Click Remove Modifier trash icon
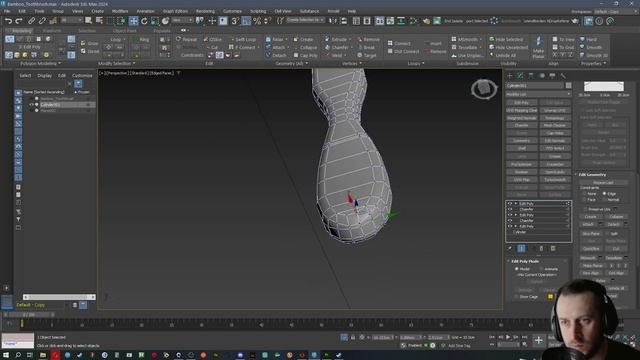Screen dimensions: 640x360 [542, 248]
